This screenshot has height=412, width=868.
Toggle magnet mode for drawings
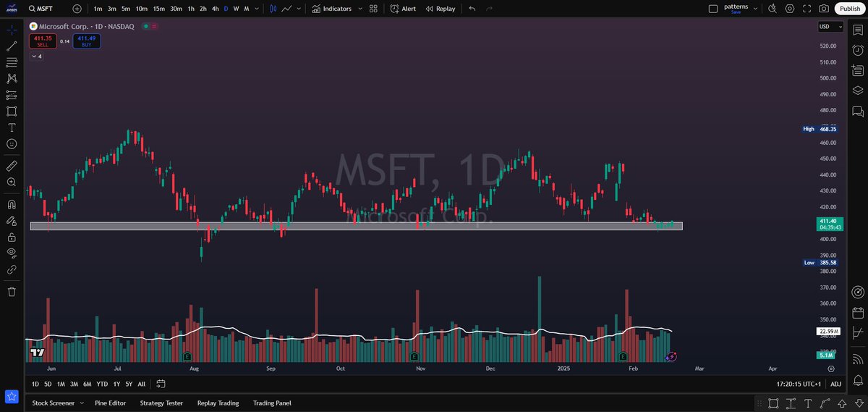pyautogui.click(x=12, y=204)
